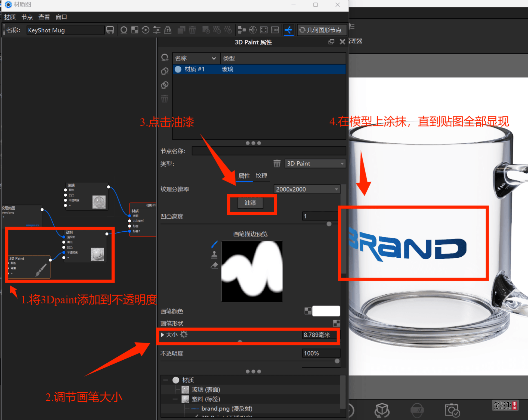528x420 pixels.
Task: Click the 材质 node 几何图形 input socket
Action: tap(129, 221)
